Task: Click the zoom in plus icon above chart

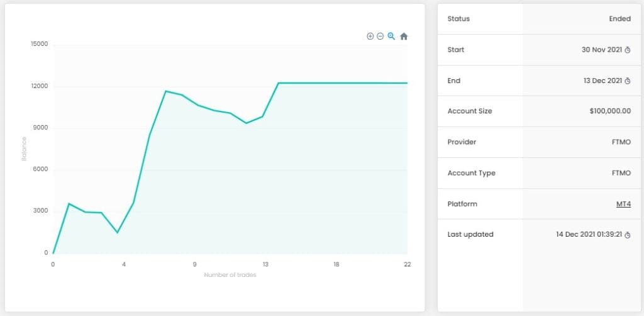Action: click(370, 37)
